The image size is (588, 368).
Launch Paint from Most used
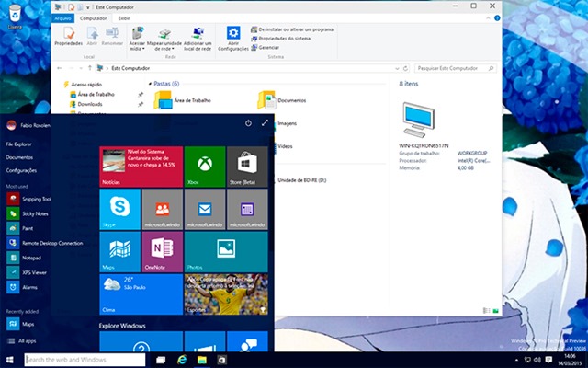(20, 228)
